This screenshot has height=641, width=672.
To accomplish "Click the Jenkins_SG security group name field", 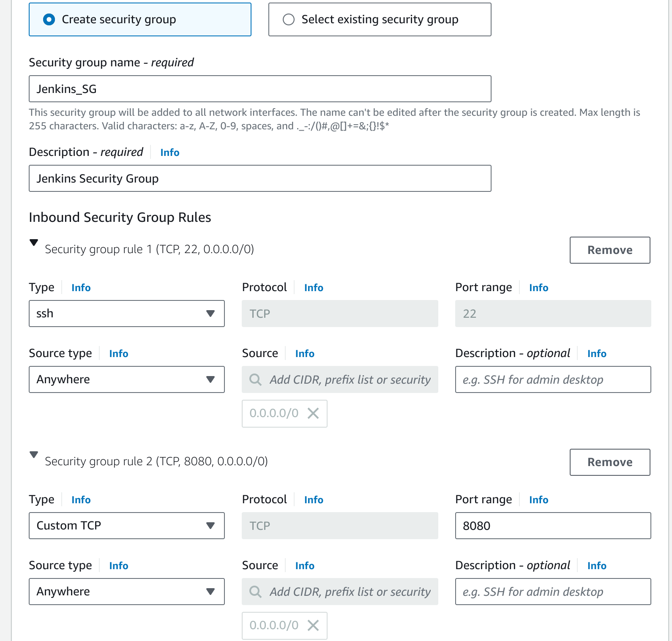I will 260,89.
